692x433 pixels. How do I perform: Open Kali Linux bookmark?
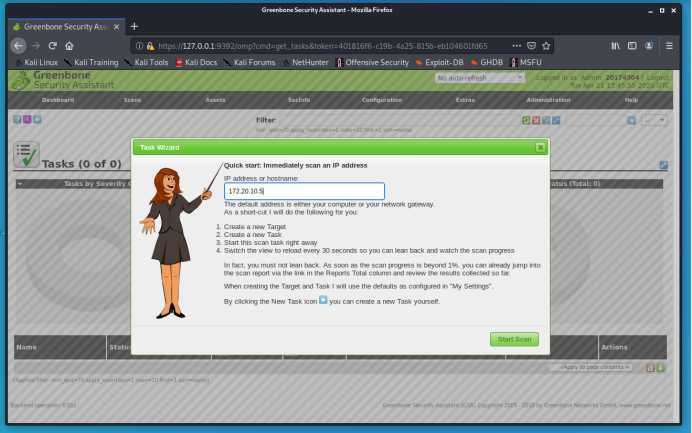36,63
